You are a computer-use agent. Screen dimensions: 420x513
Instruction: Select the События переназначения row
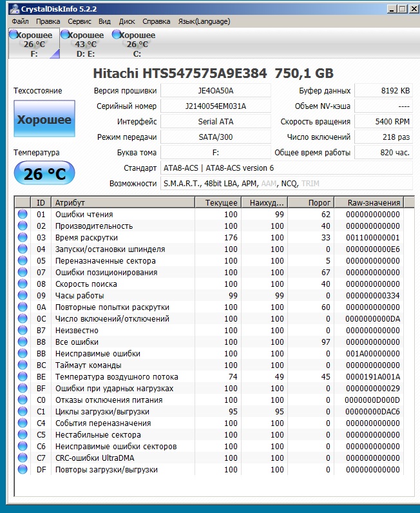209,423
